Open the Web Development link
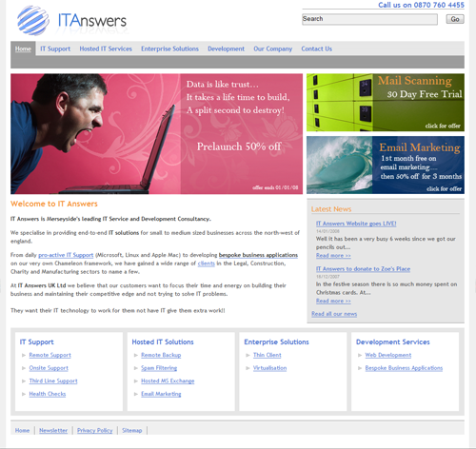The height and width of the screenshot is (449, 476). (388, 355)
